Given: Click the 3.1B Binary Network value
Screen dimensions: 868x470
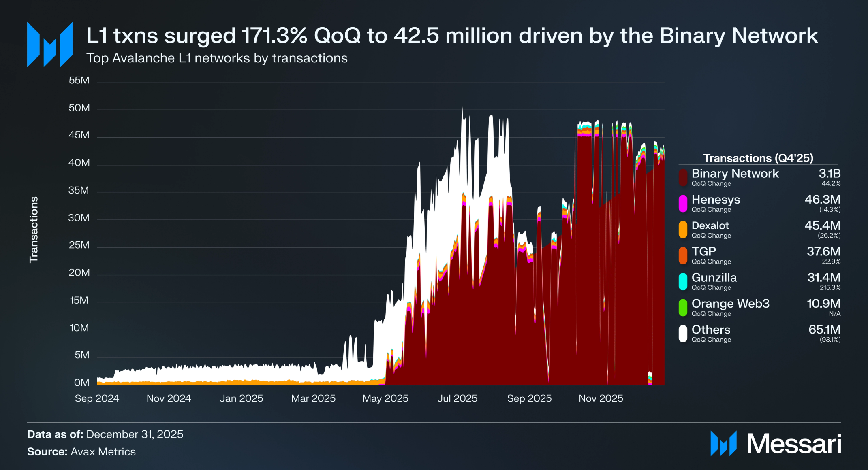Looking at the screenshot, I should point(829,174).
